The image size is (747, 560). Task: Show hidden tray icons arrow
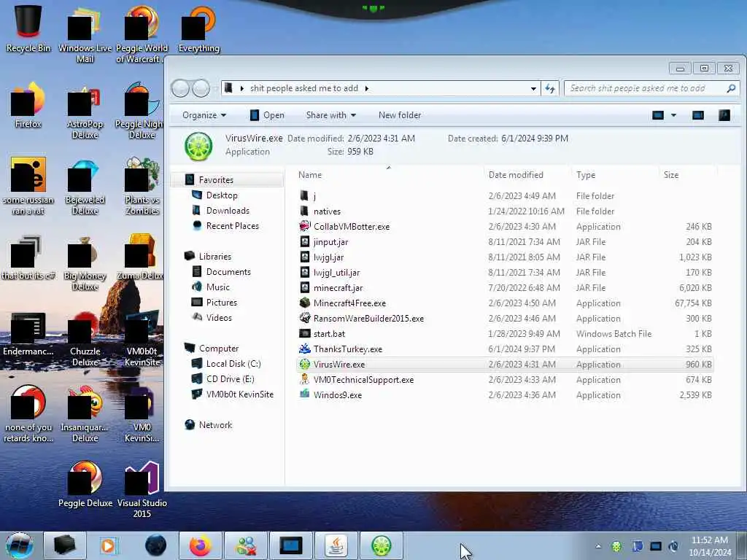click(x=598, y=546)
